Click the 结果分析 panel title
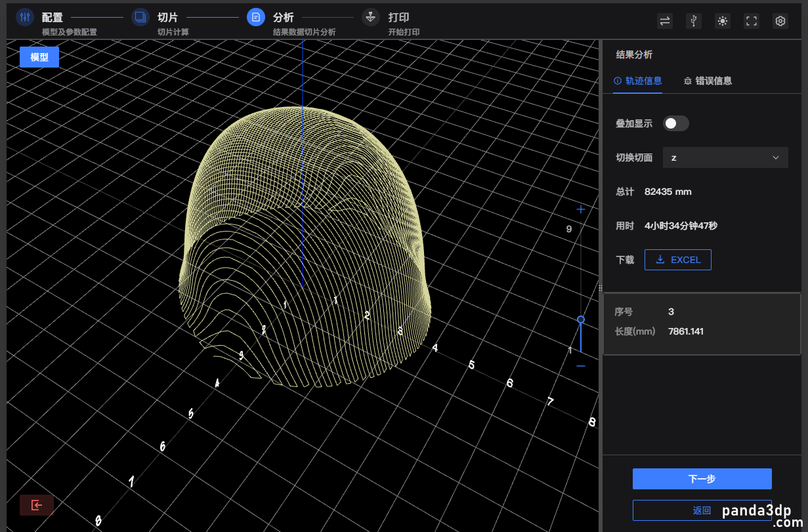The image size is (808, 532). tap(634, 54)
